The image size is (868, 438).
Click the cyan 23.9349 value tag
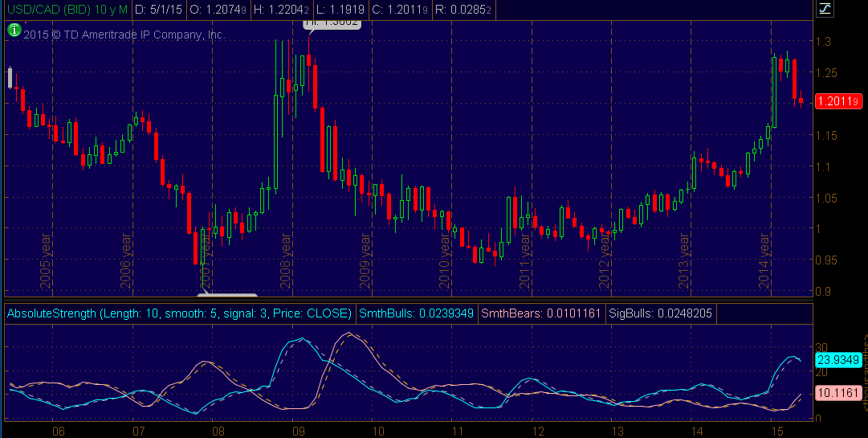tap(838, 361)
